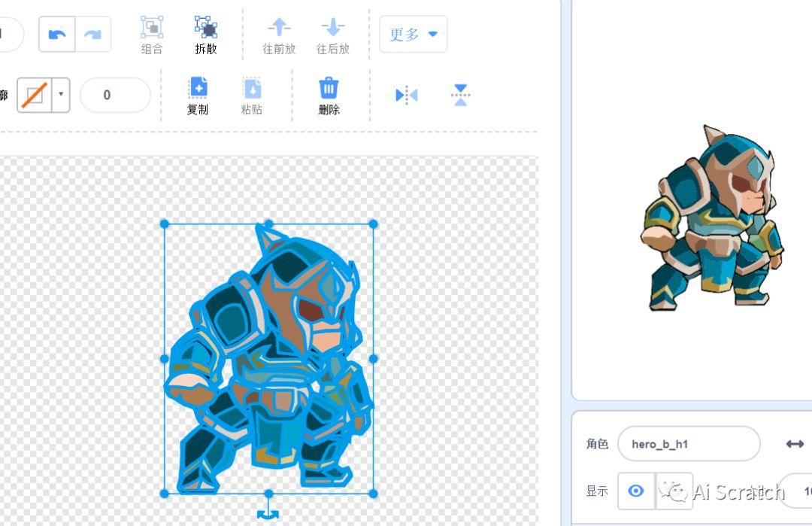Paste with the 粘贴 button
This screenshot has height=526, width=812.
point(252,96)
